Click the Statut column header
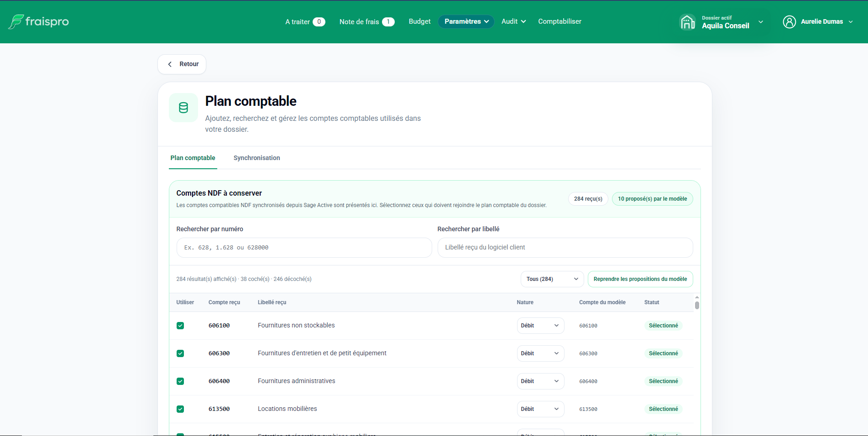Viewport: 868px width, 436px height. (651, 302)
